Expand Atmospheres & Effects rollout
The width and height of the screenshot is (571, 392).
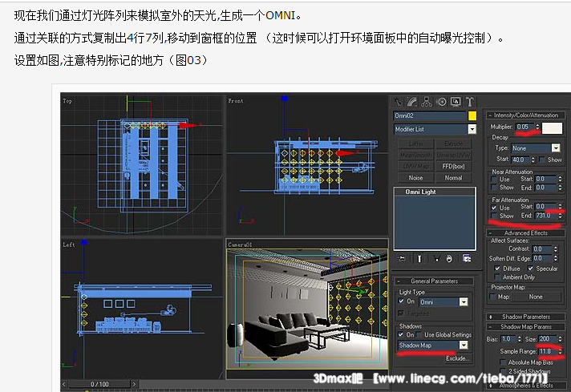525,385
